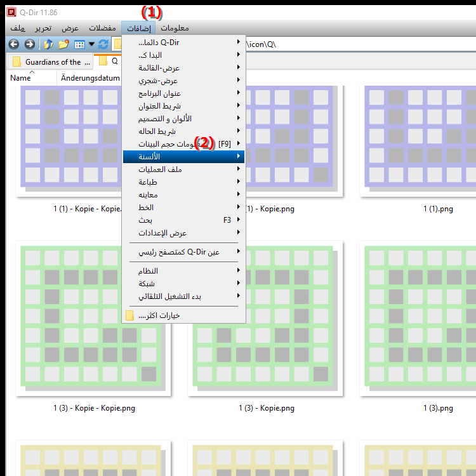Open the تحرير menu
Image resolution: width=476 pixels, height=476 pixels.
pos(43,28)
